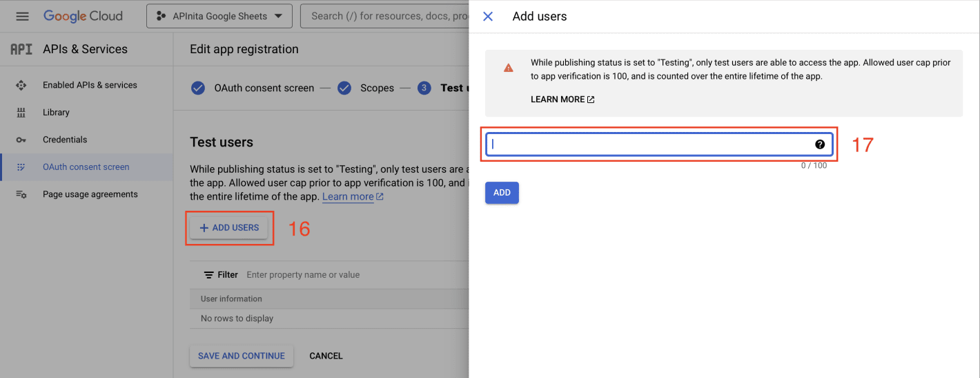Open LEARN MORE in the Add users notice
This screenshot has width=980, height=378.
[x=562, y=100]
